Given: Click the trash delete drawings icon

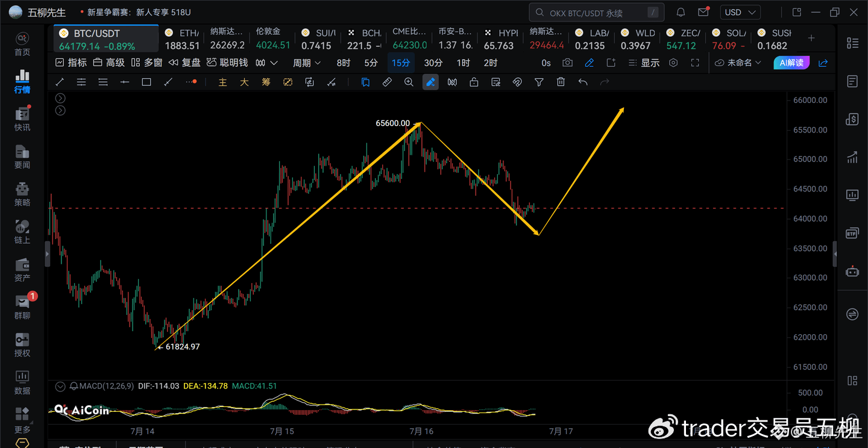Looking at the screenshot, I should click(x=561, y=82).
